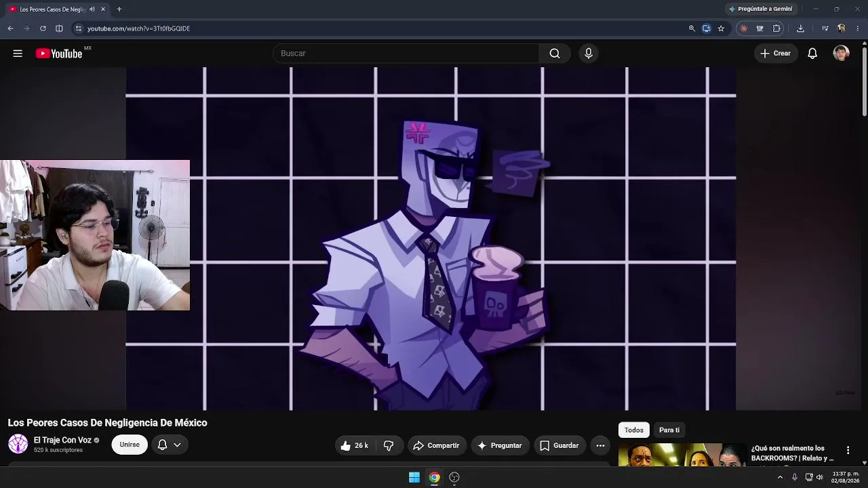Click the '26 k' like count
Viewport: 868px width, 488px height.
click(x=361, y=445)
